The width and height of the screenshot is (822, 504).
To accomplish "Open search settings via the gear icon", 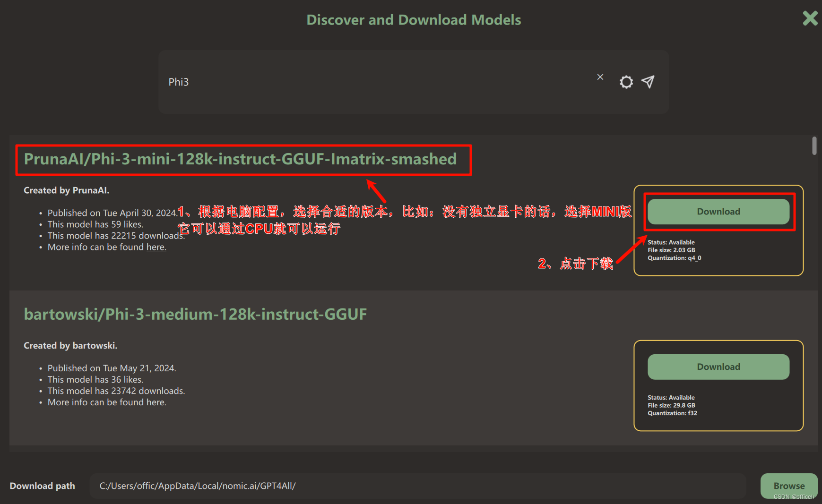I will click(x=626, y=82).
